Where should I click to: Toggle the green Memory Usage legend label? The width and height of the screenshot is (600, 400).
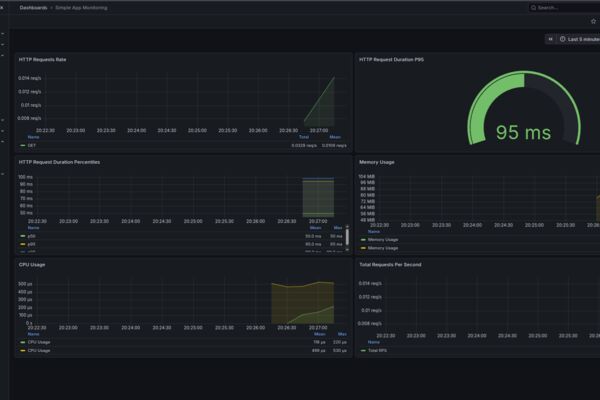click(x=383, y=240)
